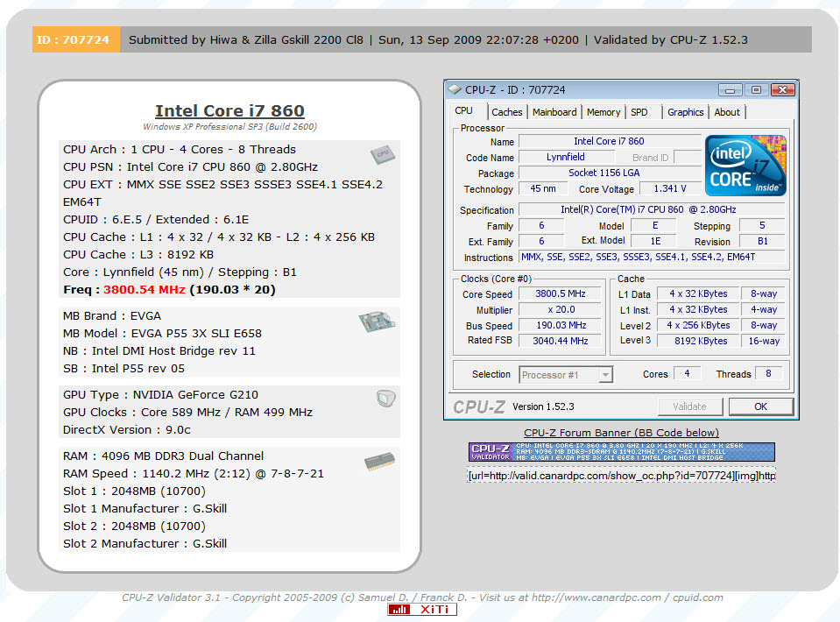Click the RAM Speed : 1140.2 MHz line
This screenshot has height=622, width=840.
pyautogui.click(x=194, y=474)
